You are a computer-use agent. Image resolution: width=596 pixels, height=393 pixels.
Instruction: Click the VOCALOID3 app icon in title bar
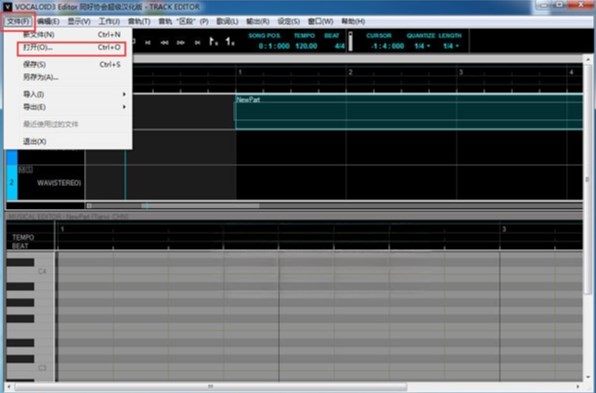[x=7, y=6]
